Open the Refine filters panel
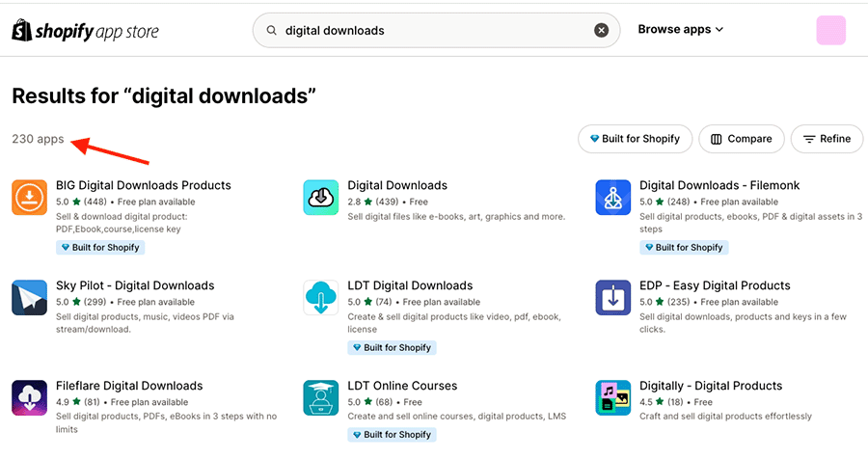The width and height of the screenshot is (868, 459). pyautogui.click(x=827, y=139)
